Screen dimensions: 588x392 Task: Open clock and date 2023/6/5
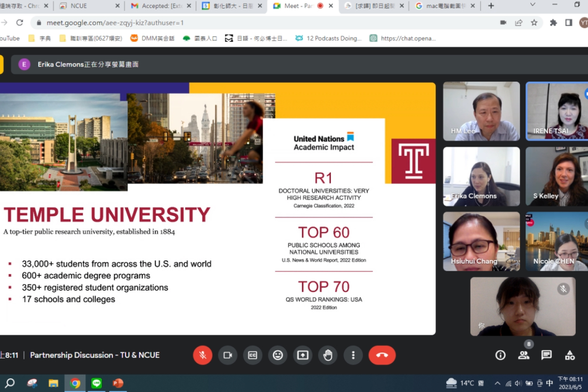pyautogui.click(x=570, y=383)
